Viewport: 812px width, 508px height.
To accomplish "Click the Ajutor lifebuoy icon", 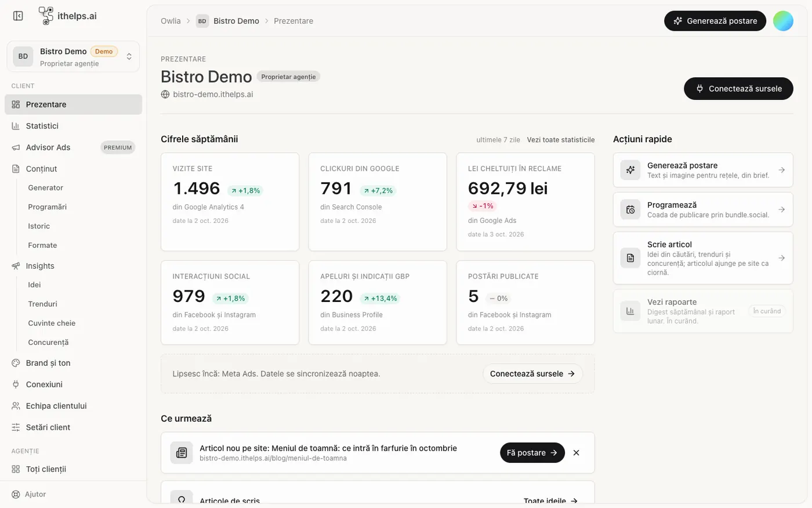I will (16, 494).
